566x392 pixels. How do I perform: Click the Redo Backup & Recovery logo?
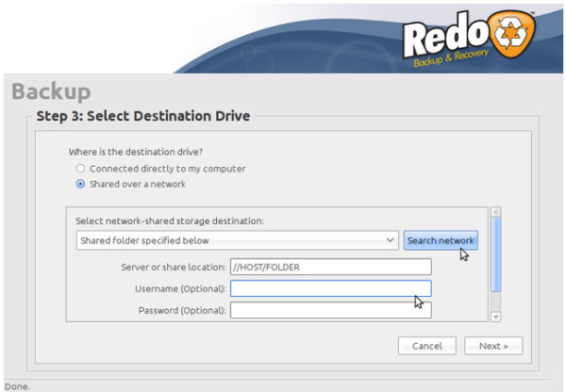pyautogui.click(x=469, y=39)
